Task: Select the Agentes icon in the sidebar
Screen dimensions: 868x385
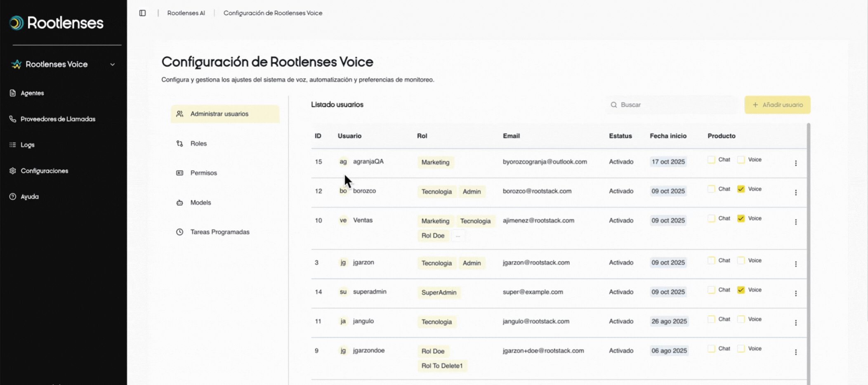Action: pos(13,93)
